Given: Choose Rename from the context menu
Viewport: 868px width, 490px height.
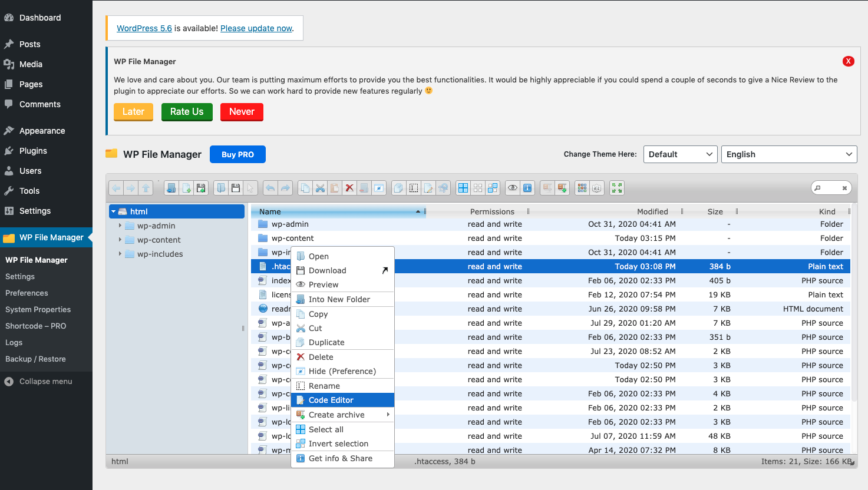Looking at the screenshot, I should pyautogui.click(x=342, y=386).
